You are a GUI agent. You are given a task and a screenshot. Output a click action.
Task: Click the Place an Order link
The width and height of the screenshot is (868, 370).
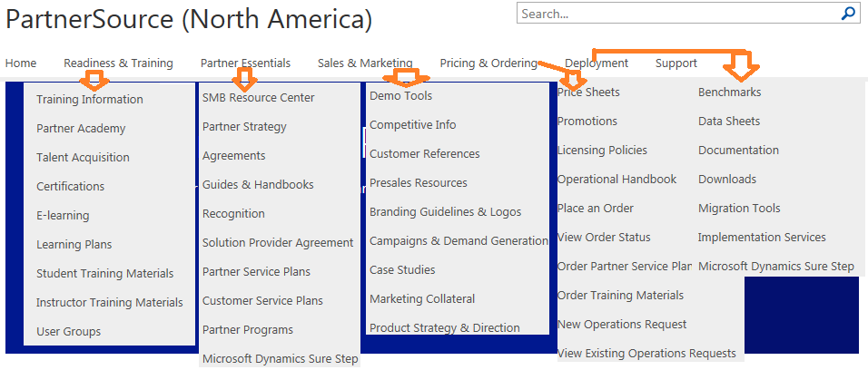[595, 208]
